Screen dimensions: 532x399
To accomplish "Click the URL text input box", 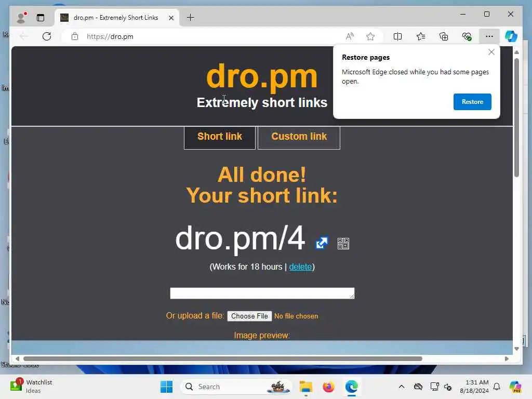I will click(x=262, y=293).
